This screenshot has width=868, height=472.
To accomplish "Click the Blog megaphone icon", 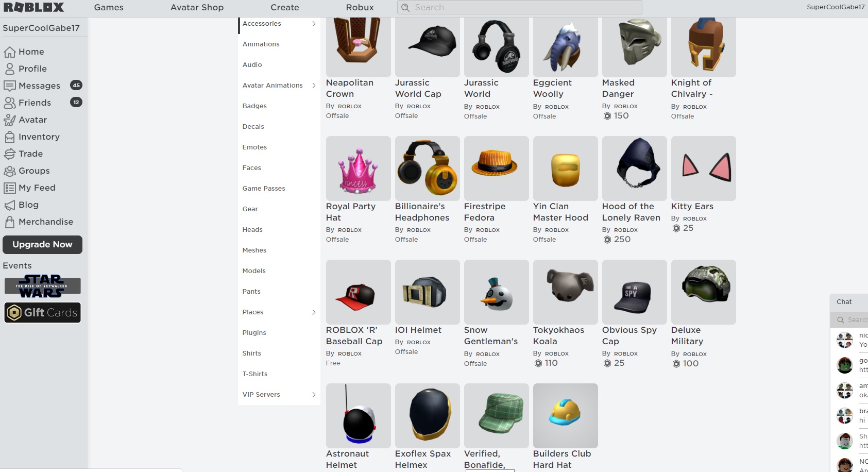I will click(x=9, y=205).
